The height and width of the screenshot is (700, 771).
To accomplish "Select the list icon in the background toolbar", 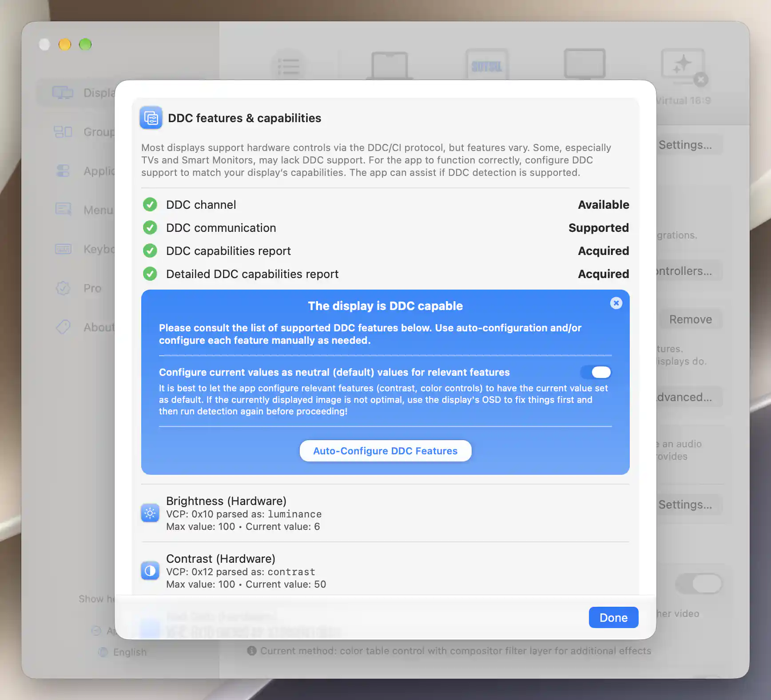I will click(289, 67).
